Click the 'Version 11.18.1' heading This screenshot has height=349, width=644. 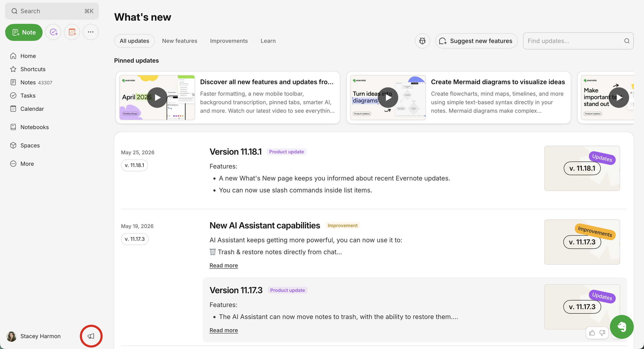(235, 152)
